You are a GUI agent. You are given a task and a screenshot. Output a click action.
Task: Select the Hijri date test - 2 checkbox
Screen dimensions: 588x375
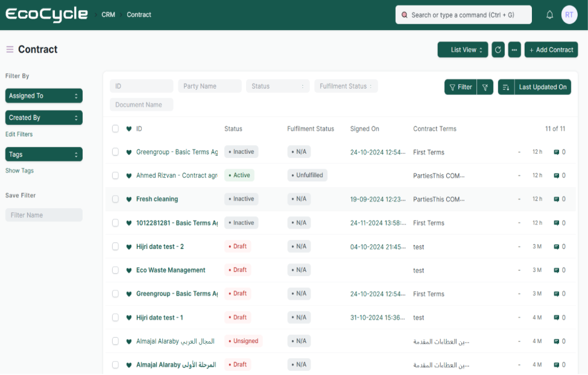point(115,247)
